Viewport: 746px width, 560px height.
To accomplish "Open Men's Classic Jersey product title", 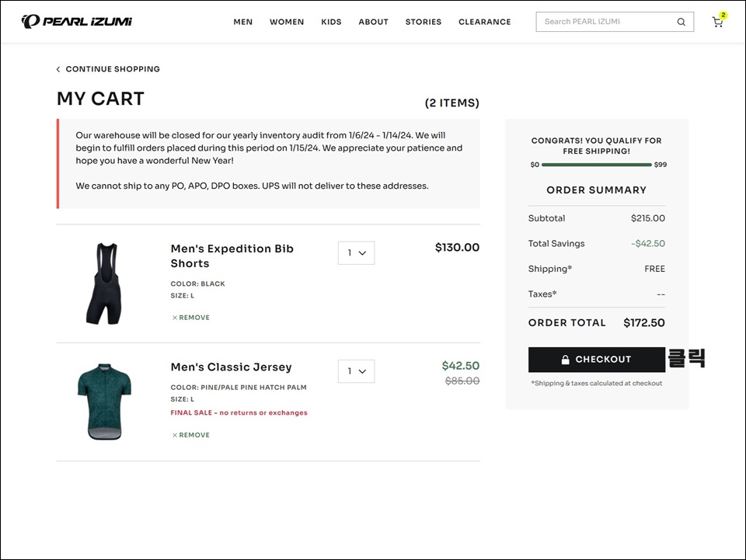I will (x=232, y=367).
